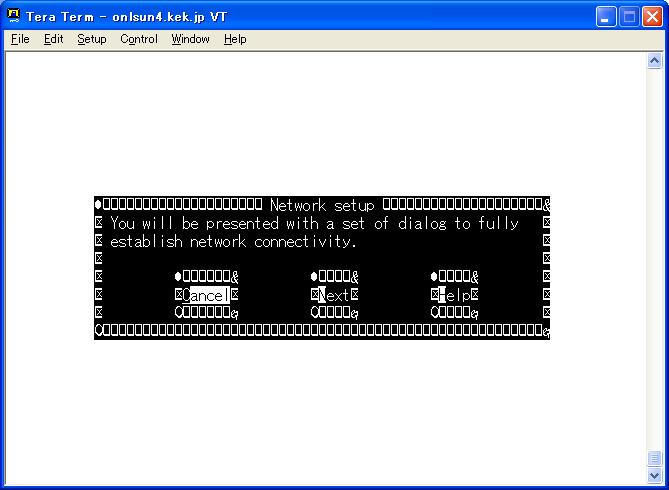Open the Help menu

pos(235,39)
